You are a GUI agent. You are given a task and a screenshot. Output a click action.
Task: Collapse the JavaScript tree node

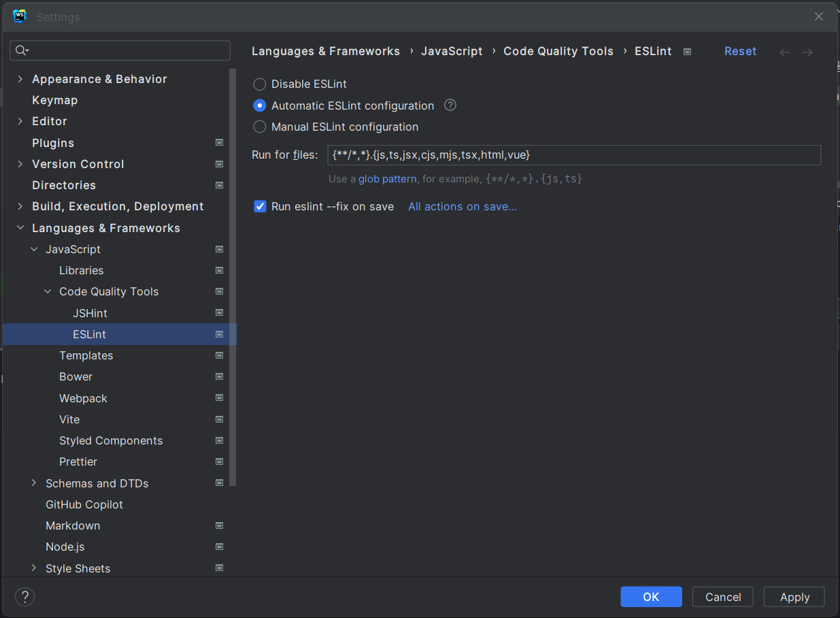pos(34,249)
